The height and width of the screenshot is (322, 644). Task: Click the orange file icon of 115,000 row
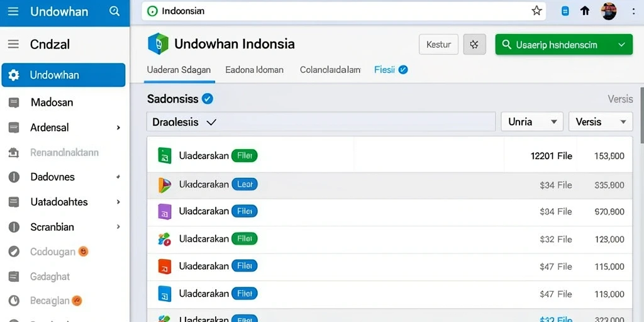click(164, 266)
